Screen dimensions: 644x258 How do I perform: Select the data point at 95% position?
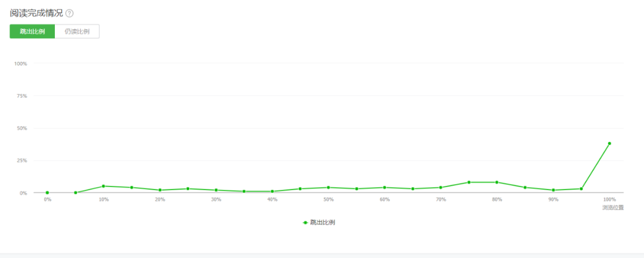tap(581, 189)
